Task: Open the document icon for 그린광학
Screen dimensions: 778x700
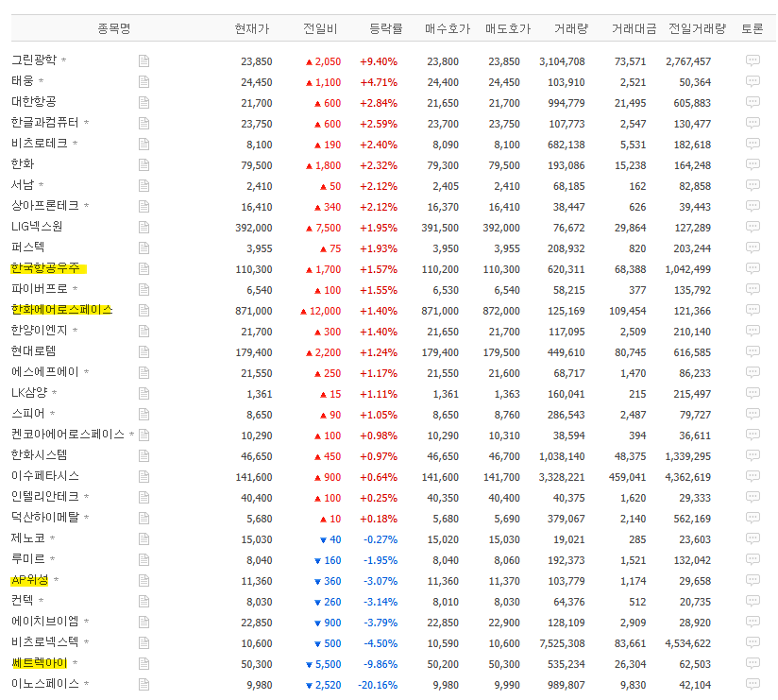Action: click(144, 61)
